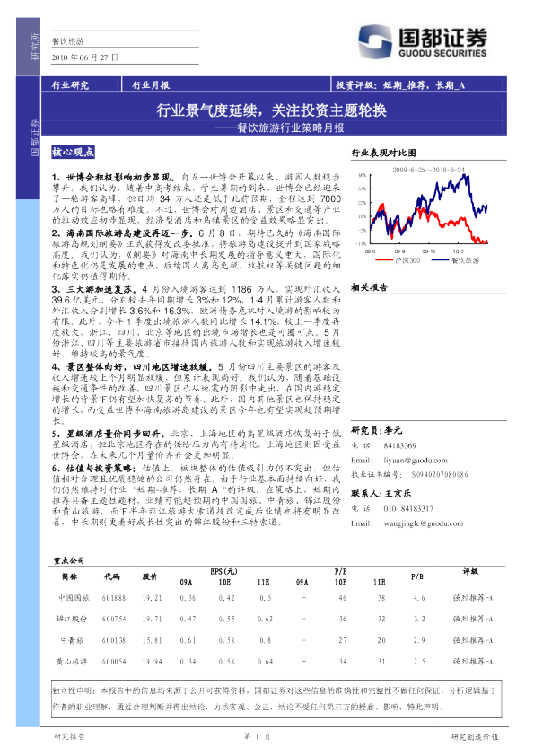
Task: Click company name '中青旅' in table
Action: 72,640
